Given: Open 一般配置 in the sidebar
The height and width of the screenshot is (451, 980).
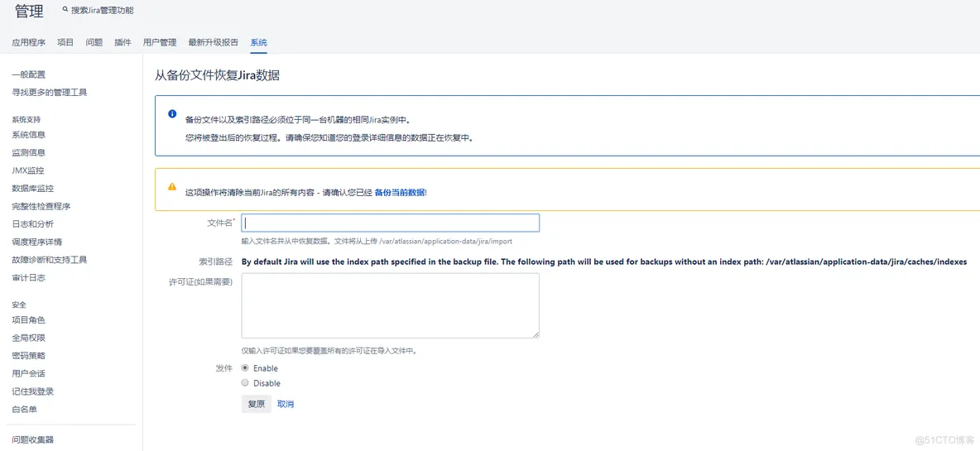Looking at the screenshot, I should tap(29, 74).
